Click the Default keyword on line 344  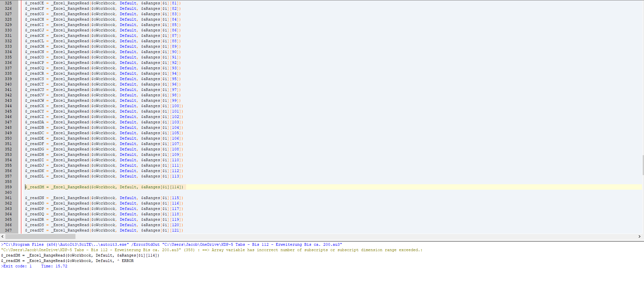[x=128, y=106]
